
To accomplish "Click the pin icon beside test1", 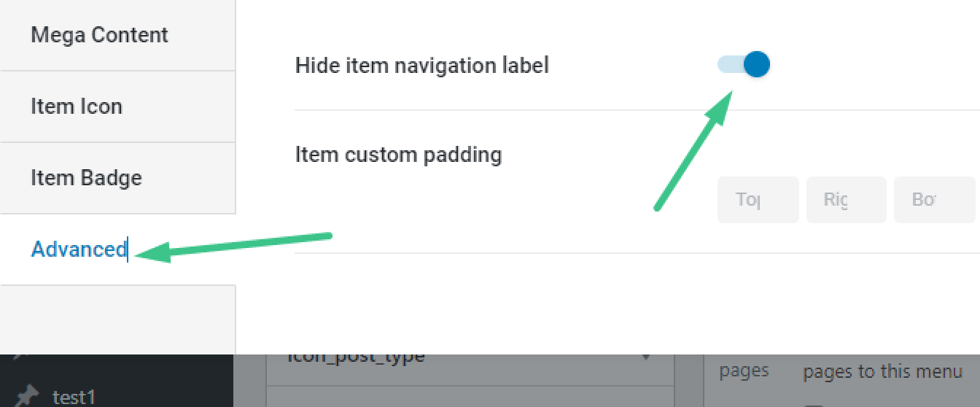I will (26, 397).
